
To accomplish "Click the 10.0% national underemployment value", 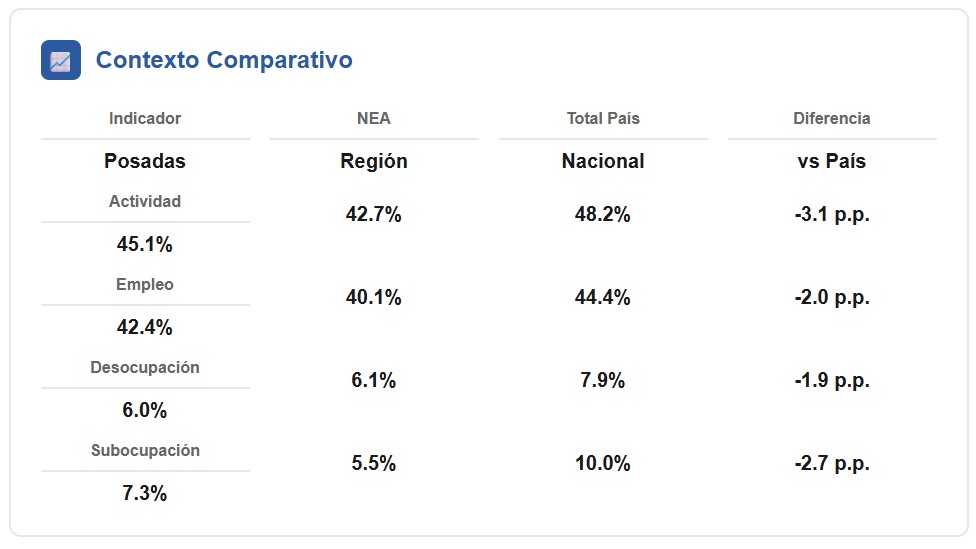I will (x=603, y=463).
